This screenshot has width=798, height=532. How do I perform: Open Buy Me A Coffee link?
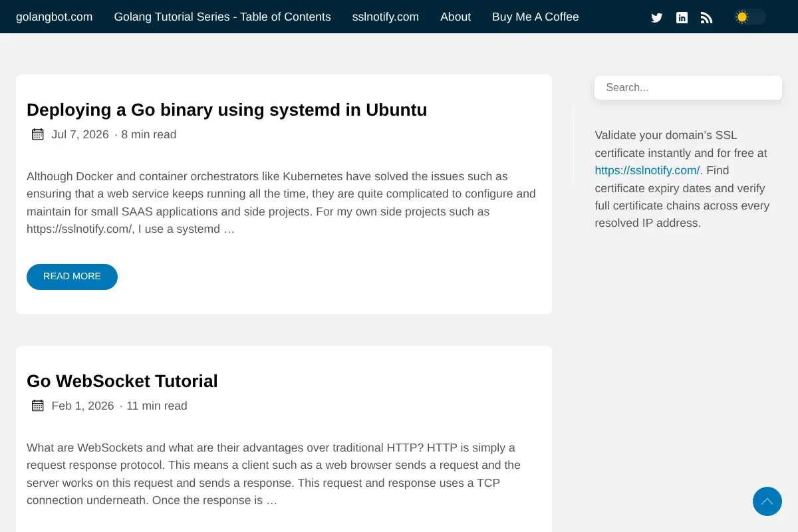535,17
